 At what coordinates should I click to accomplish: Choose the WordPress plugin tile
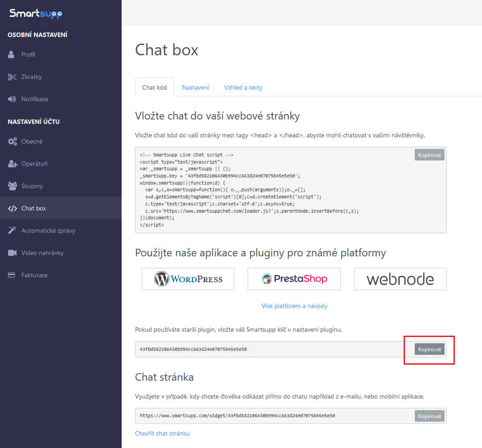pos(188,279)
